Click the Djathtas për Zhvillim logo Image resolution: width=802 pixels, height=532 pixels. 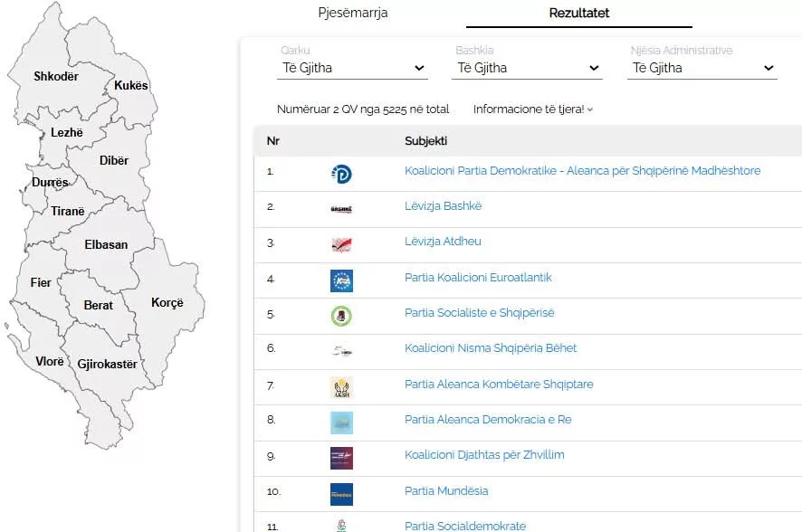click(x=341, y=459)
